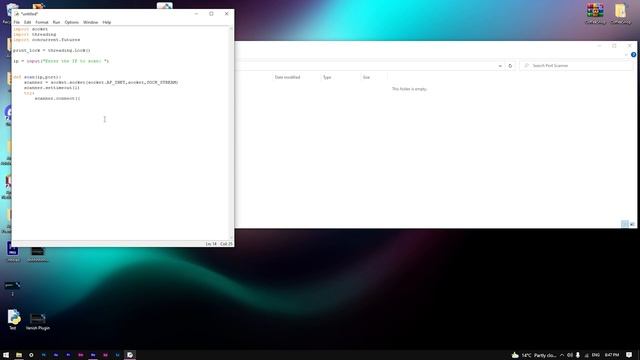Sort Explorer files by Size column

click(x=366, y=77)
